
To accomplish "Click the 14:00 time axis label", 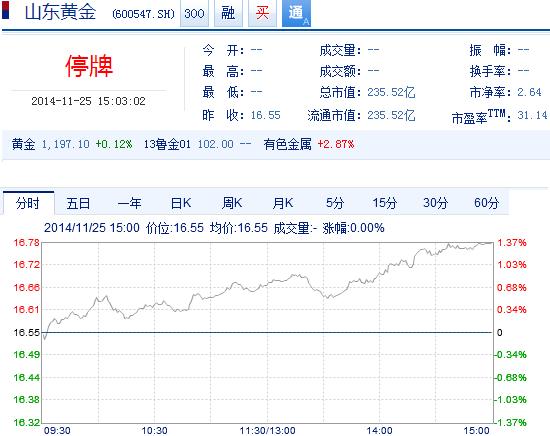I will [x=380, y=430].
